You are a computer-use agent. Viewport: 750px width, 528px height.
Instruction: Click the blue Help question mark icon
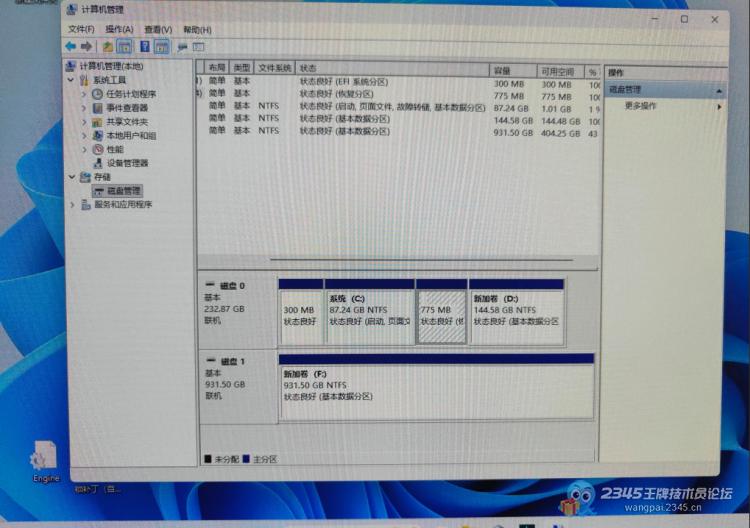(145, 46)
